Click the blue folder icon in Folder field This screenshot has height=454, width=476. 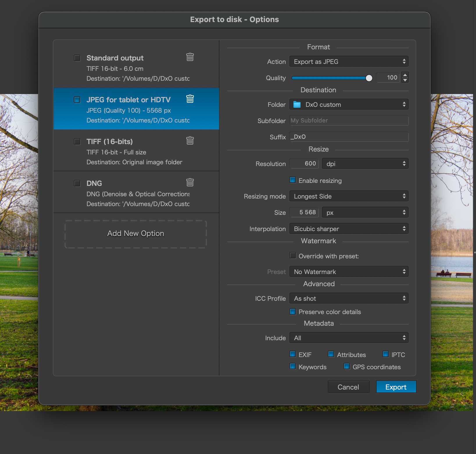(x=297, y=105)
